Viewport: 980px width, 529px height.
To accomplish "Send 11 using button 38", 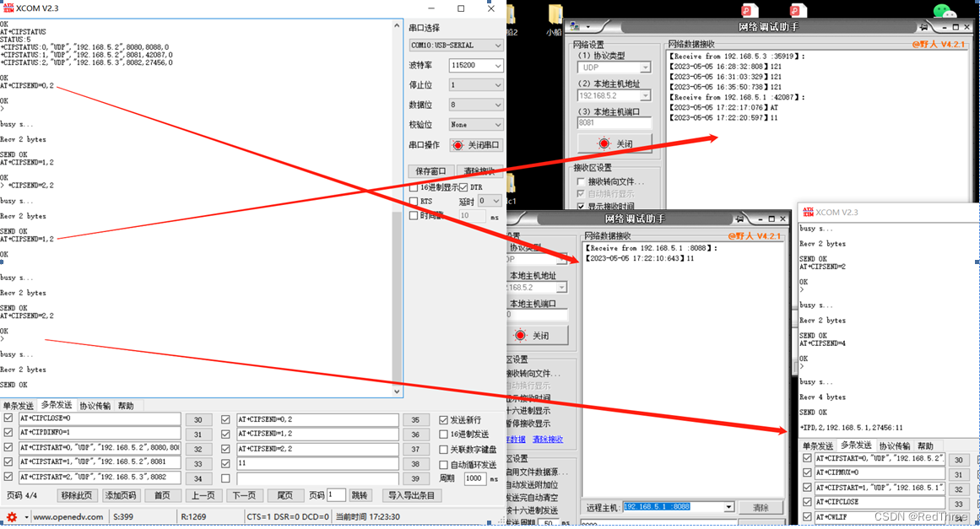I will (415, 464).
